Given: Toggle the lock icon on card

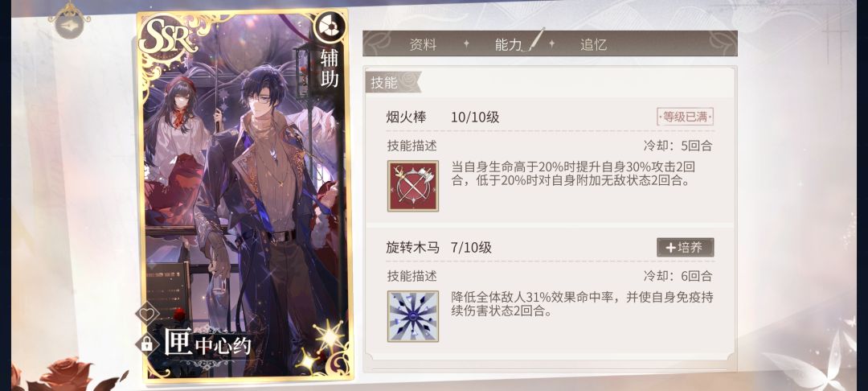Looking at the screenshot, I should (x=147, y=344).
